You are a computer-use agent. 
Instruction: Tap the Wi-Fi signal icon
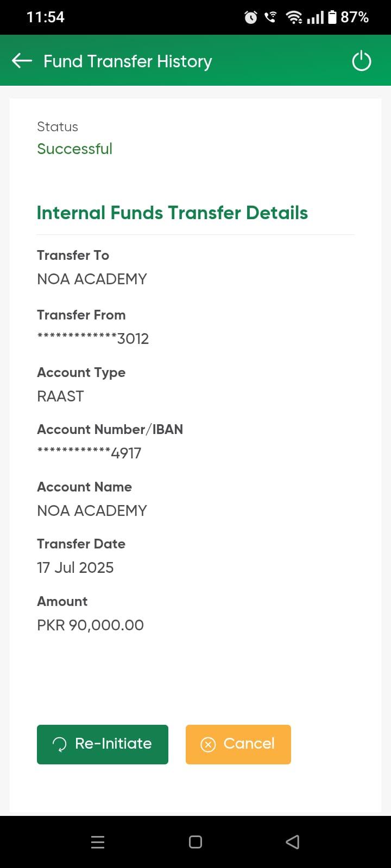click(x=294, y=17)
